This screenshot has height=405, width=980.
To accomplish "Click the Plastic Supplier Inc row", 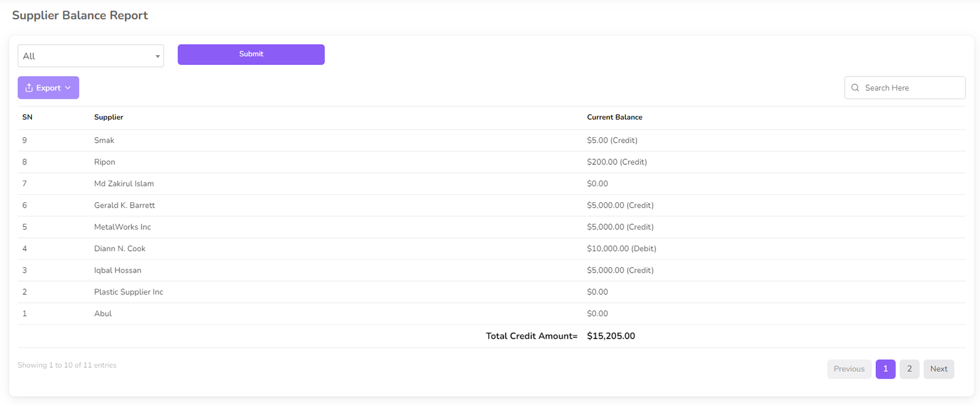I will coord(129,292).
